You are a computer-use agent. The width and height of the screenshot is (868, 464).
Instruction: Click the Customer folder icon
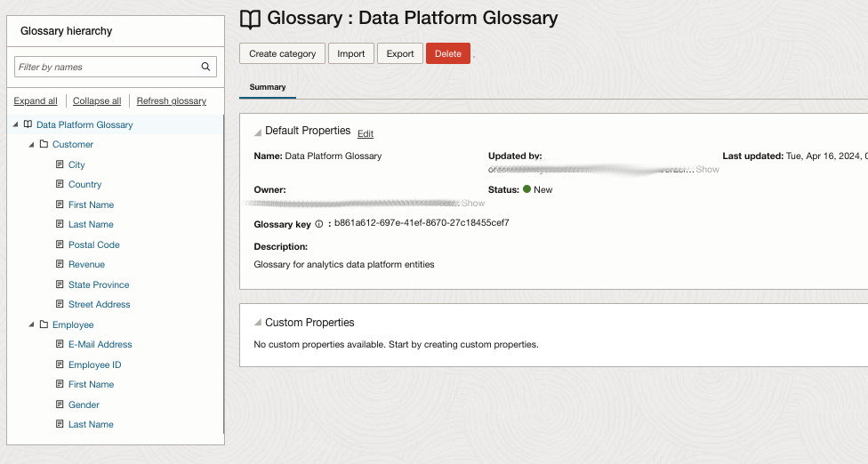tap(44, 144)
